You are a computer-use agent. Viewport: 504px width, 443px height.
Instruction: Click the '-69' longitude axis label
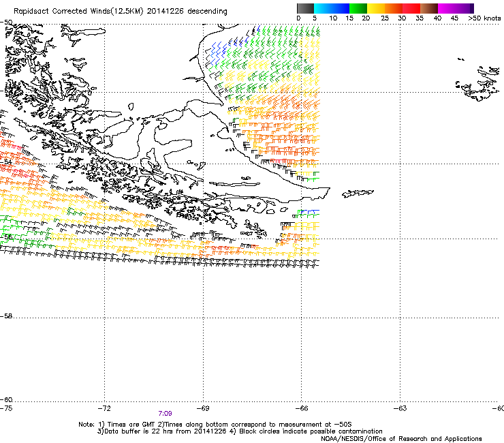tap(203, 408)
